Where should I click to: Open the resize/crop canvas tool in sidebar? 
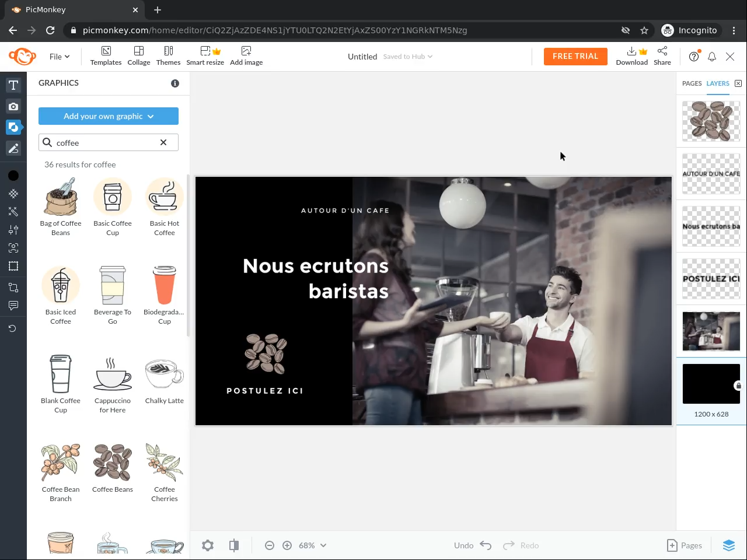pos(13,287)
